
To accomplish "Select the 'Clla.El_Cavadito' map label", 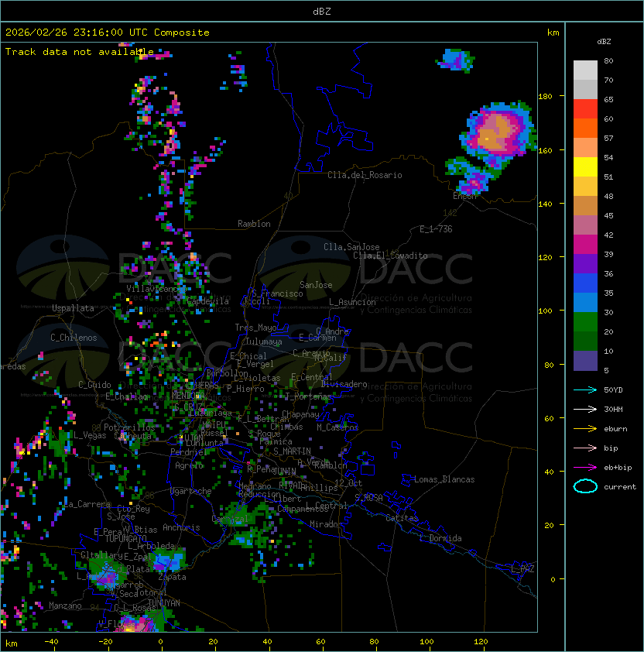I will pyautogui.click(x=390, y=256).
